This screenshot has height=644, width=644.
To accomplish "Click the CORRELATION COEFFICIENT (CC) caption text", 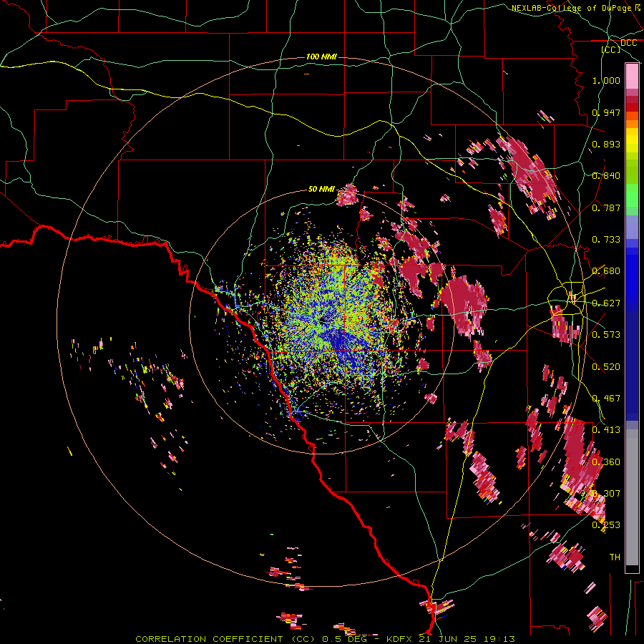I will [225, 639].
